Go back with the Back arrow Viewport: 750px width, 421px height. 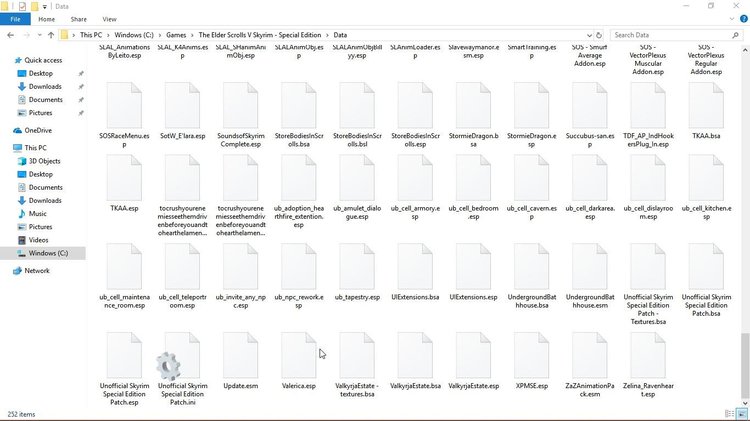click(x=11, y=35)
